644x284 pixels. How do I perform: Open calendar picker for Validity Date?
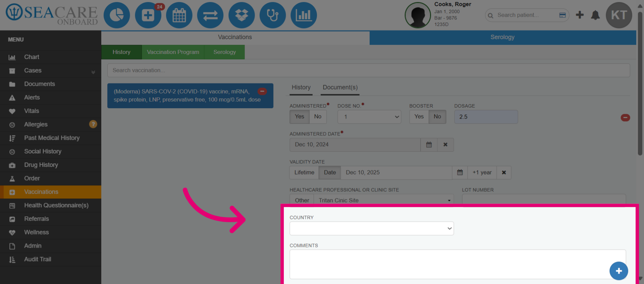pyautogui.click(x=460, y=172)
